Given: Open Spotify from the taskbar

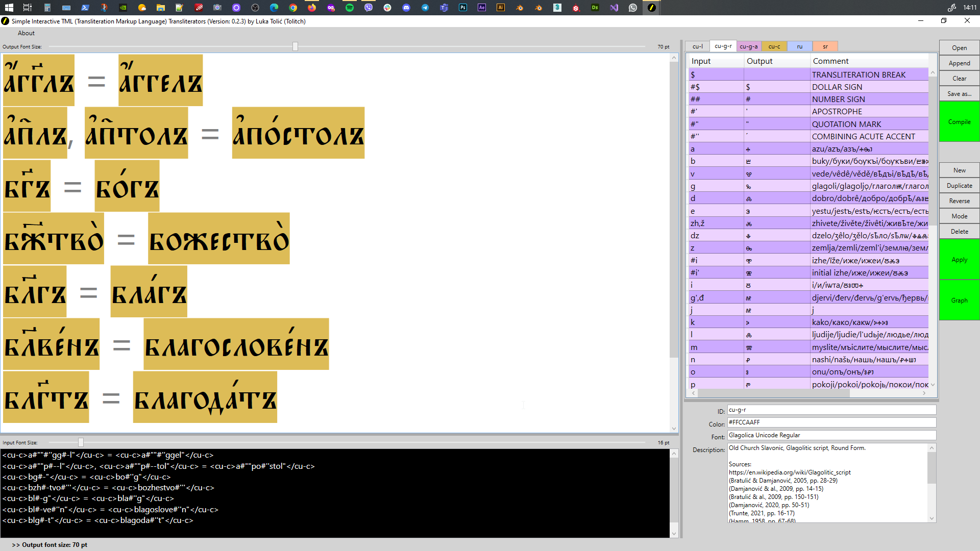Looking at the screenshot, I should click(x=350, y=8).
